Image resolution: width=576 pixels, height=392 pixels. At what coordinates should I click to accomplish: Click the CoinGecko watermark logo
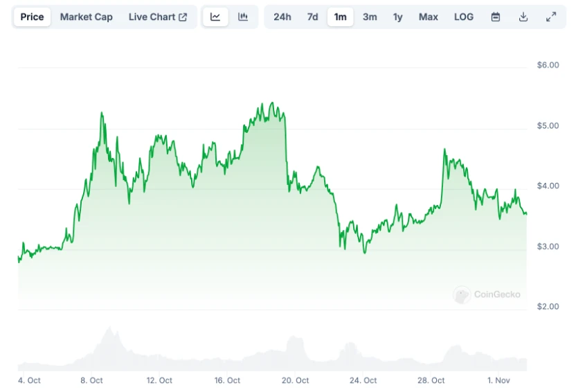pyautogui.click(x=487, y=294)
